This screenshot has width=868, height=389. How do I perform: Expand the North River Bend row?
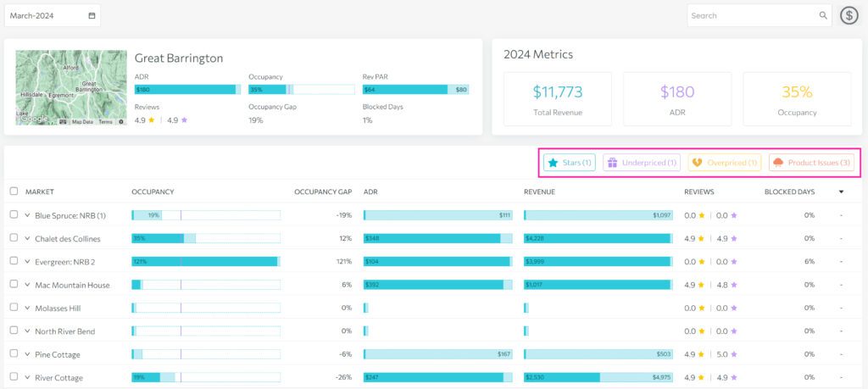coord(27,331)
